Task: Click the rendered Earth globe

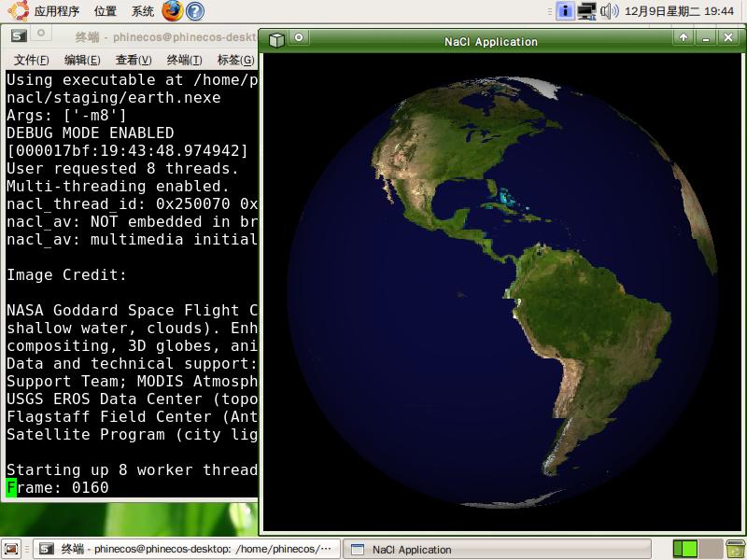Action: [x=502, y=291]
